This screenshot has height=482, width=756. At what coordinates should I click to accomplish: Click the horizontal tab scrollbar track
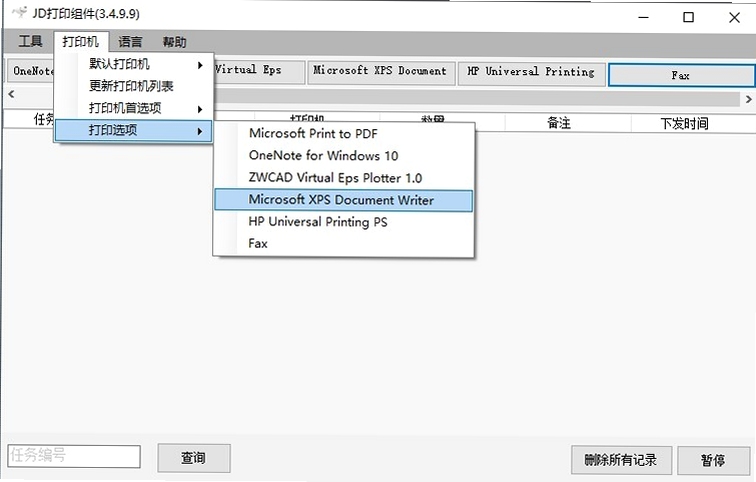point(476,98)
